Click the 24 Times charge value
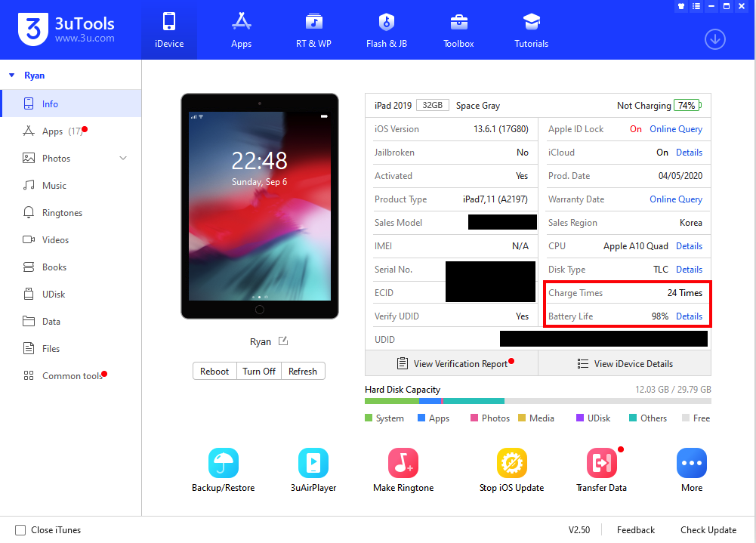The height and width of the screenshot is (543, 756). click(x=685, y=293)
